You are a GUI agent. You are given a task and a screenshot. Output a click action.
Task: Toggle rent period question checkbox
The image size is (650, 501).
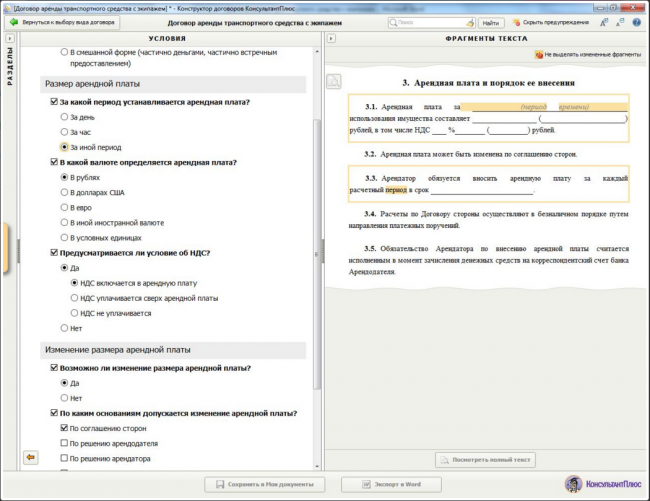click(x=54, y=102)
